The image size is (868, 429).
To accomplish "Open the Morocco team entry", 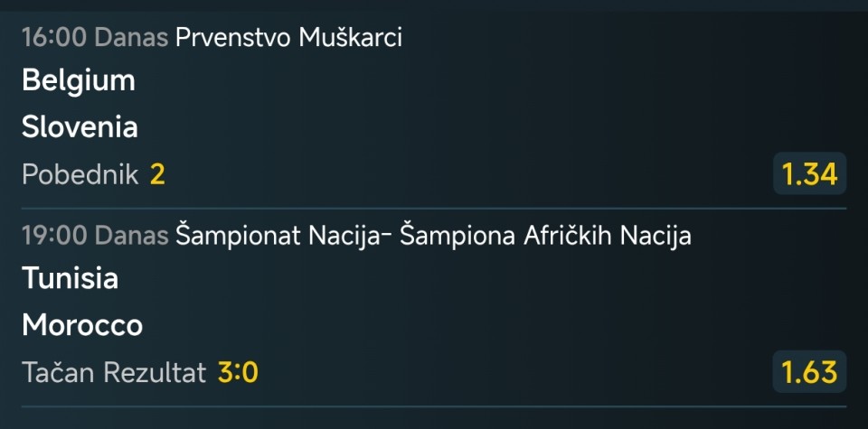I will tap(82, 326).
